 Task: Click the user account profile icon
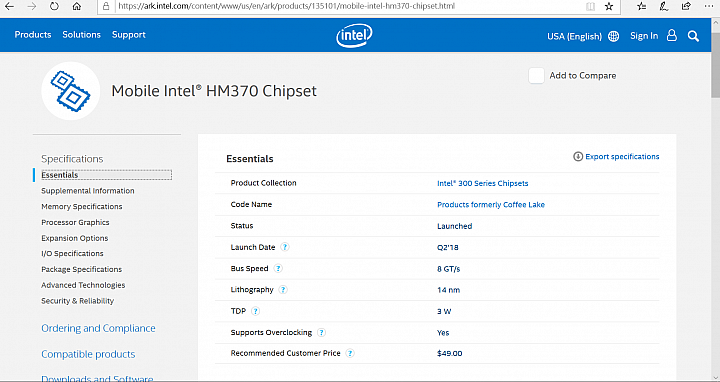672,35
